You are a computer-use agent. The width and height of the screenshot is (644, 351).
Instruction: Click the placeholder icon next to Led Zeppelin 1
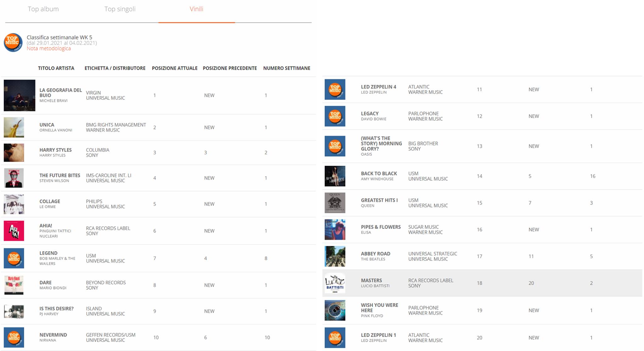coord(335,338)
